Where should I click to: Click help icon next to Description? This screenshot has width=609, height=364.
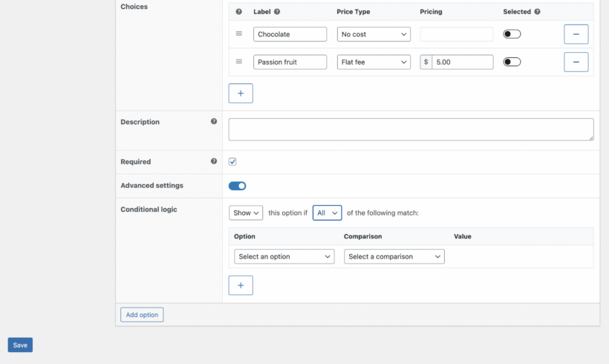click(x=214, y=122)
